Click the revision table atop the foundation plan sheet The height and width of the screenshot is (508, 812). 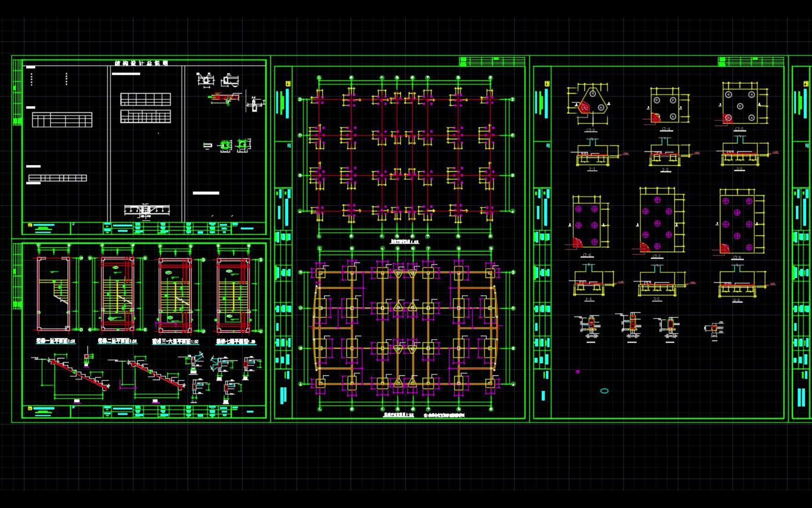tap(492, 61)
